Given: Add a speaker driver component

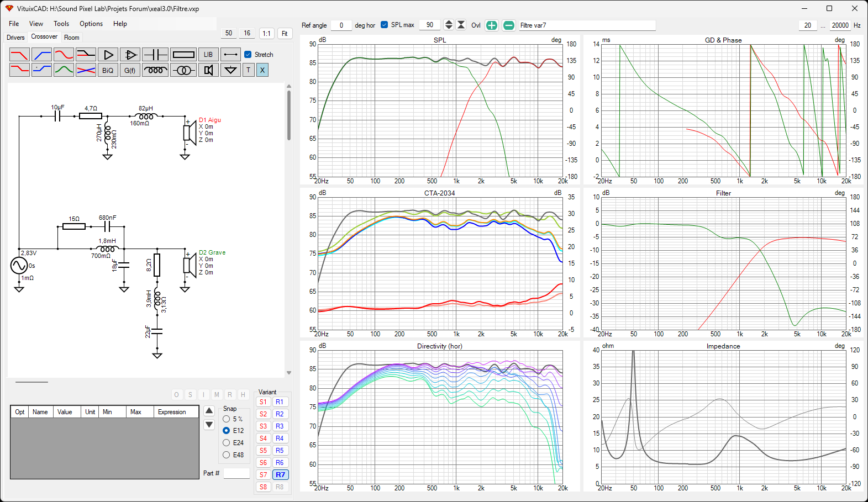Looking at the screenshot, I should click(x=208, y=70).
